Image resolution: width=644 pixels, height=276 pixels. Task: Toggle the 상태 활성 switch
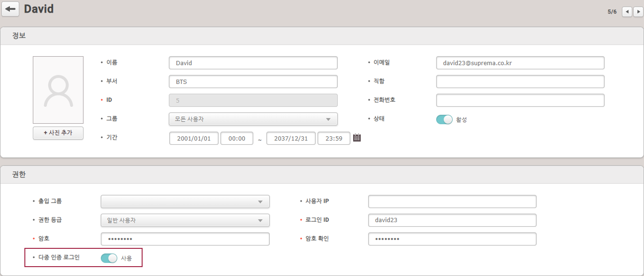coord(444,119)
